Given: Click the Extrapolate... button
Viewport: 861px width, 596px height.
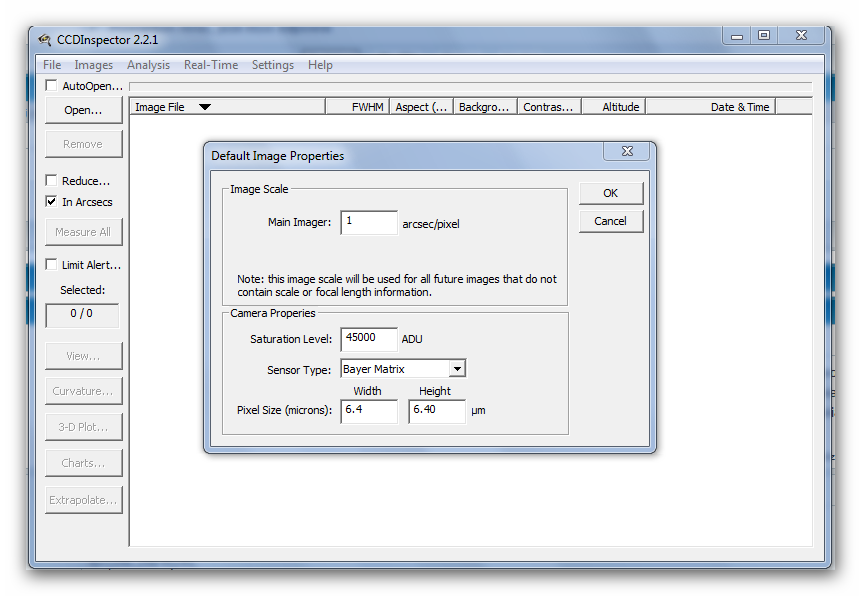Looking at the screenshot, I should (x=83, y=500).
